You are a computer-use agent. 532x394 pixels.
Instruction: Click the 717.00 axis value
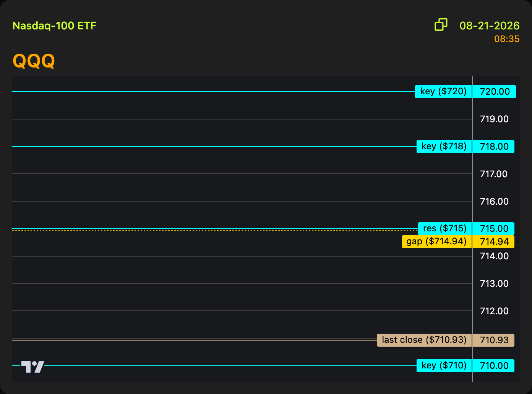coord(494,174)
